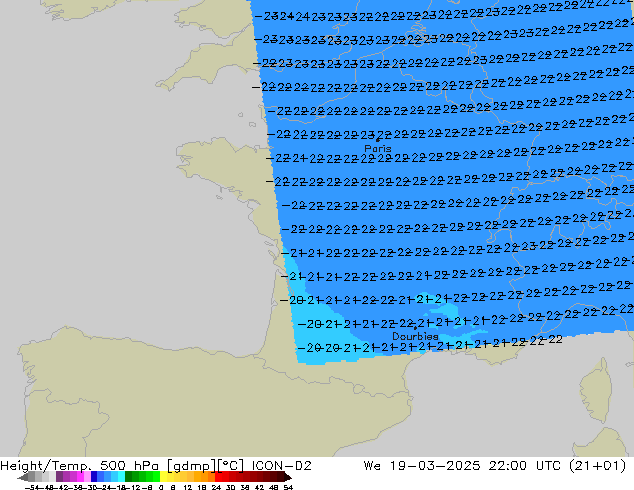The height and width of the screenshot is (490, 634).
Task: Pick the bright red 24 legend swatch
Action: [218, 476]
